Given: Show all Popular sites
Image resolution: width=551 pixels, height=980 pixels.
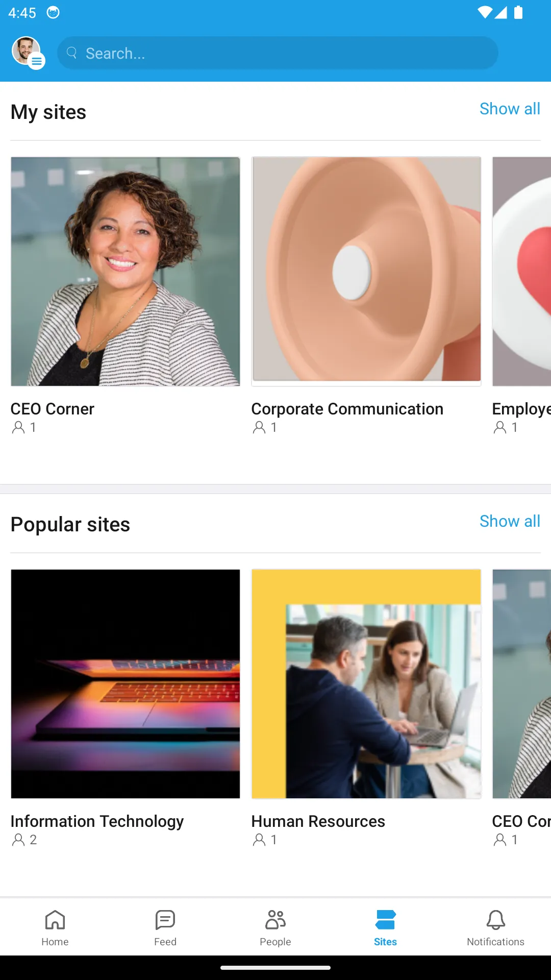Looking at the screenshot, I should (510, 521).
